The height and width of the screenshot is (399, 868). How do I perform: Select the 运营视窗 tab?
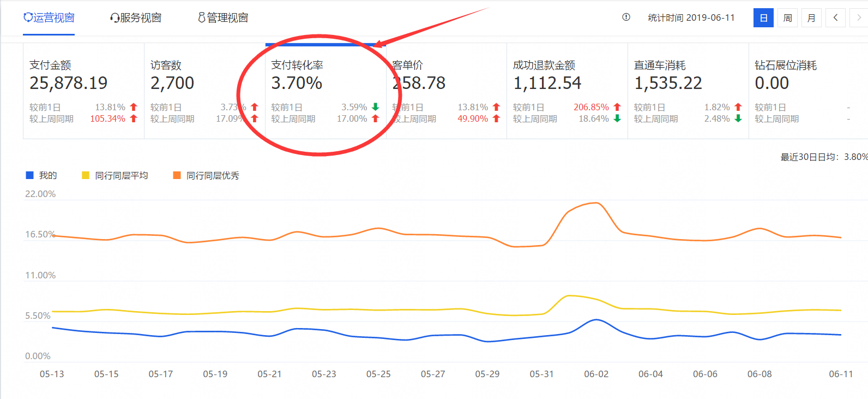point(49,18)
